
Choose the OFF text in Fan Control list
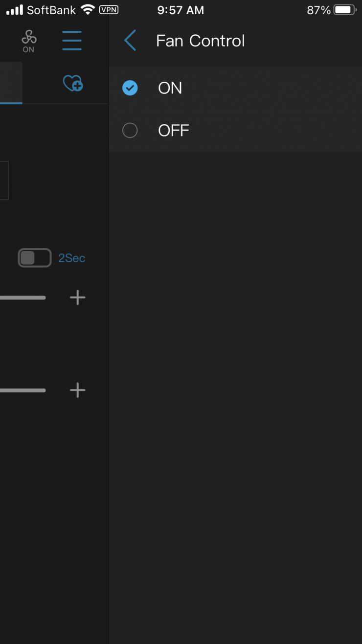pyautogui.click(x=174, y=131)
